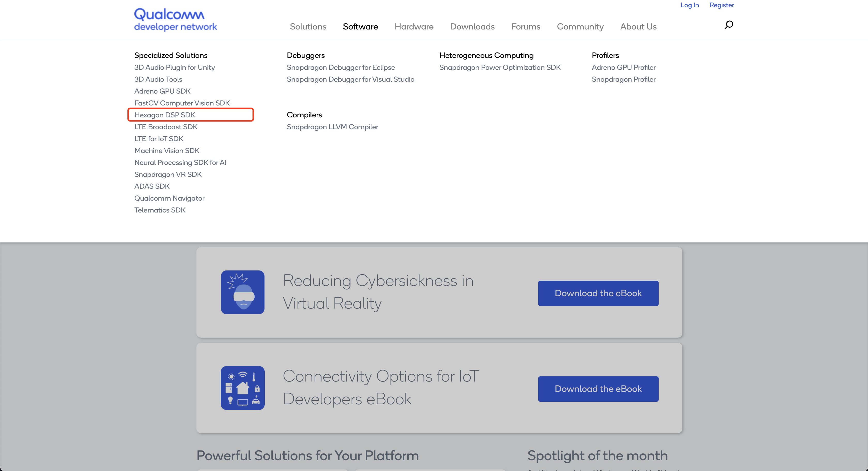Image resolution: width=868 pixels, height=471 pixels.
Task: Choose Snapdragon Power Optimization SDK
Action: (x=500, y=67)
